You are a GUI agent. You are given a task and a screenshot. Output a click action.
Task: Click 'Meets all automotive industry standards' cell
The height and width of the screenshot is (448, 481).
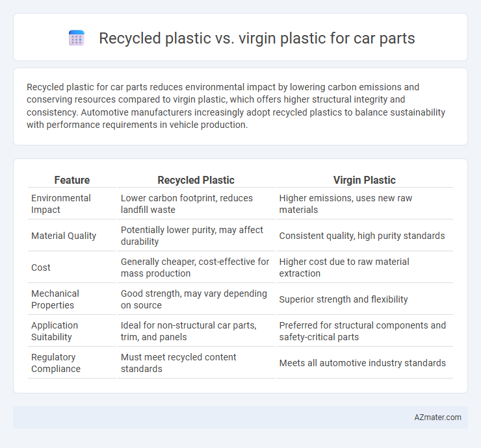[x=362, y=363]
